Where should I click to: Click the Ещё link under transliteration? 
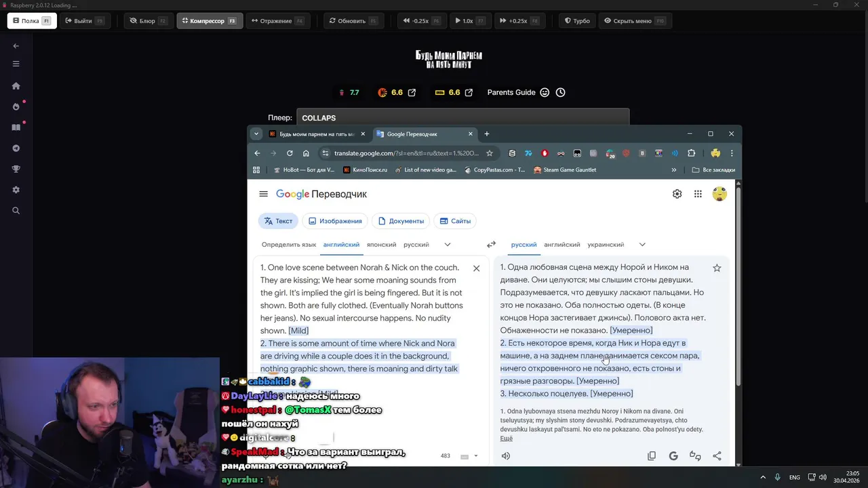click(507, 439)
